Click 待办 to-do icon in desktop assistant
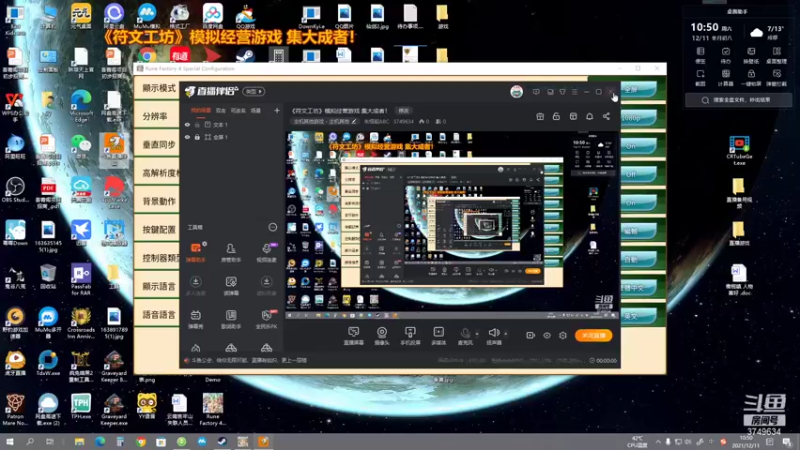 coord(726,55)
